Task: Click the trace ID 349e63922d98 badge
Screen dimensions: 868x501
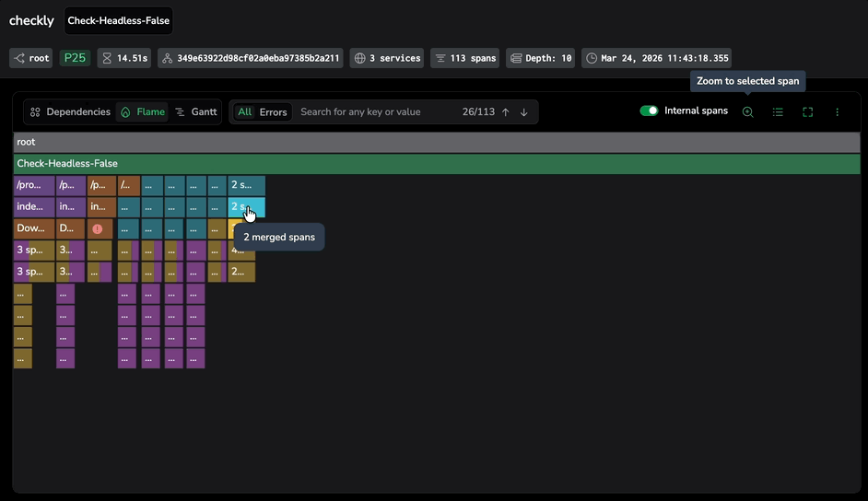Action: point(250,58)
